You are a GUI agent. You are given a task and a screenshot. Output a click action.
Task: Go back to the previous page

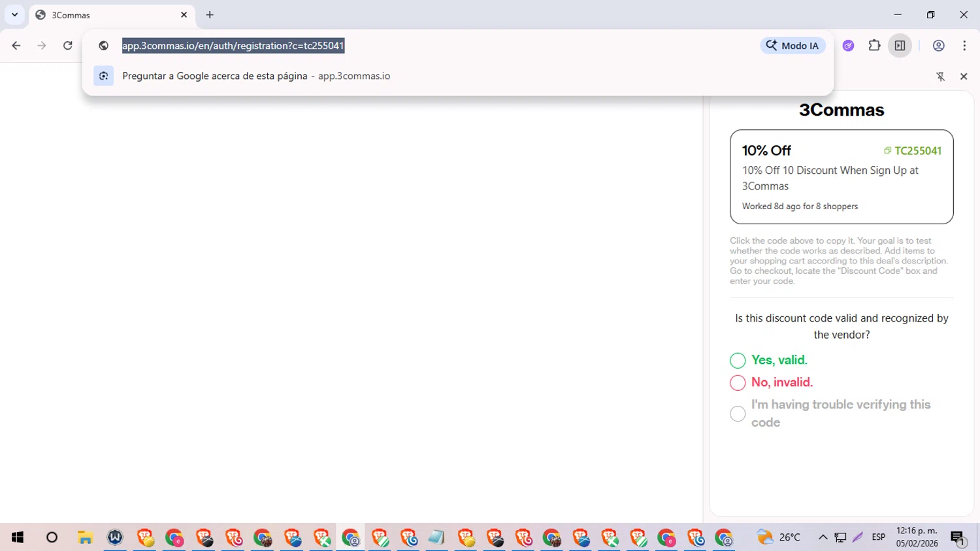click(x=16, y=46)
